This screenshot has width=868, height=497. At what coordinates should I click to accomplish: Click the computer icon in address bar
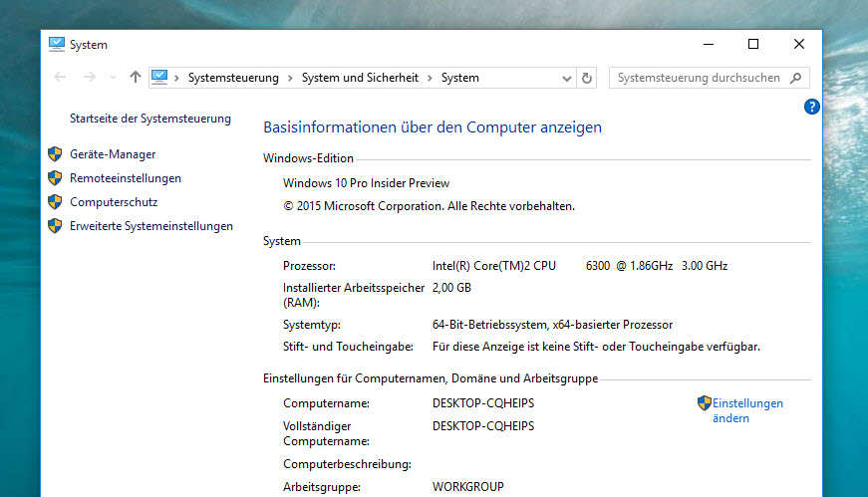click(159, 77)
